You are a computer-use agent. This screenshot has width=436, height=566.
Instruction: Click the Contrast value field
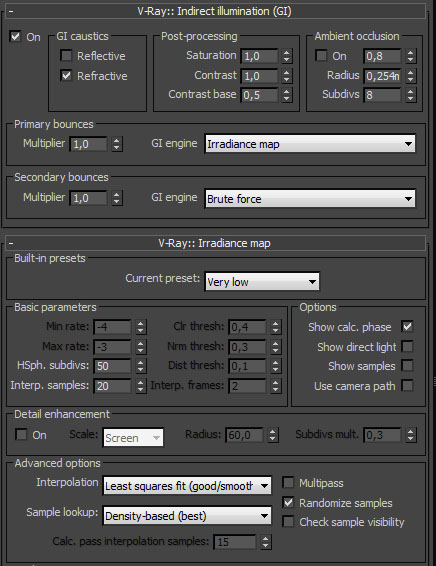[x=260, y=76]
